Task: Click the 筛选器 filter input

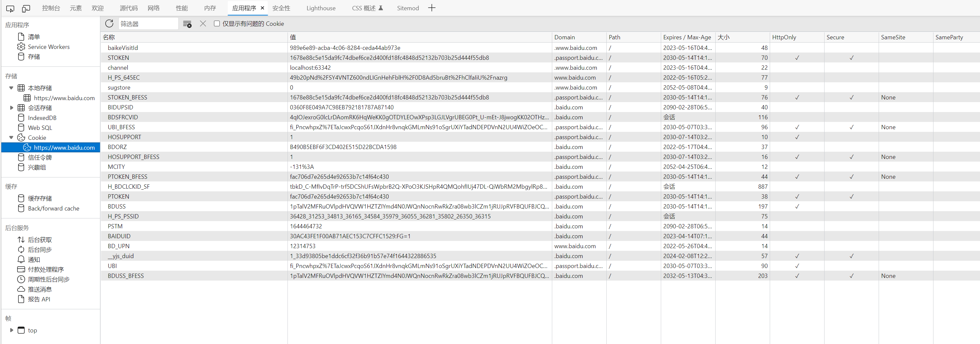Action: 148,23
